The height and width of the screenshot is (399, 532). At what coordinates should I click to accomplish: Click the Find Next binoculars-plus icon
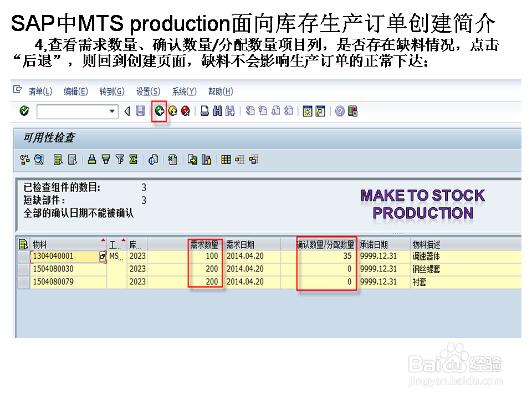click(230, 111)
